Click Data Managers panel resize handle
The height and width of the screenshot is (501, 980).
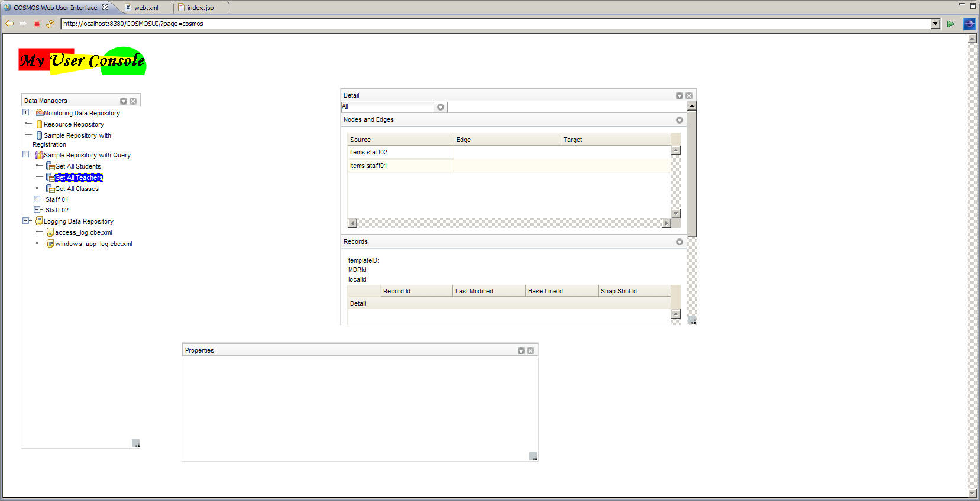pyautogui.click(x=136, y=444)
